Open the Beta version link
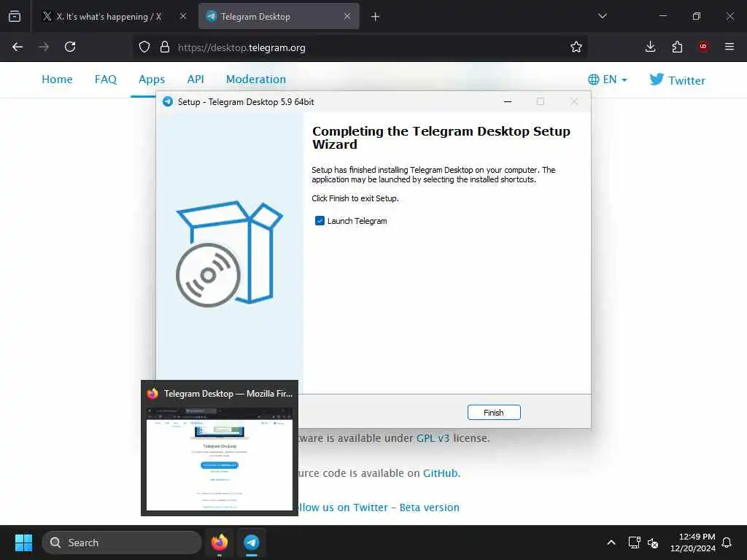Viewport: 747px width, 560px height. coord(429,507)
